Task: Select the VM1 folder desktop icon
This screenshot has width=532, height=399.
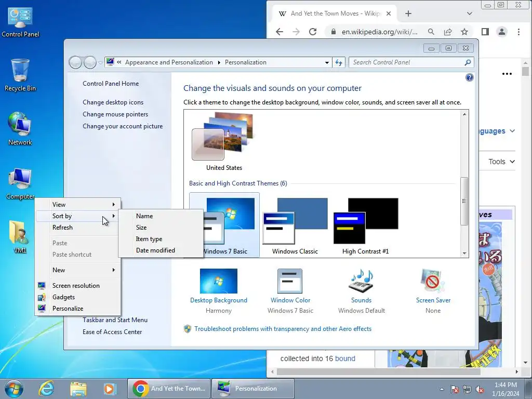Action: point(20,237)
